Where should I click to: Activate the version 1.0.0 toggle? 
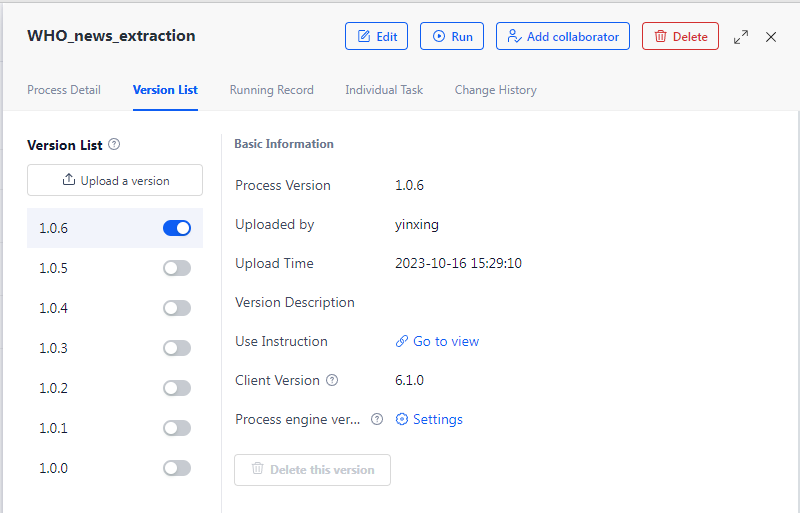click(x=177, y=468)
